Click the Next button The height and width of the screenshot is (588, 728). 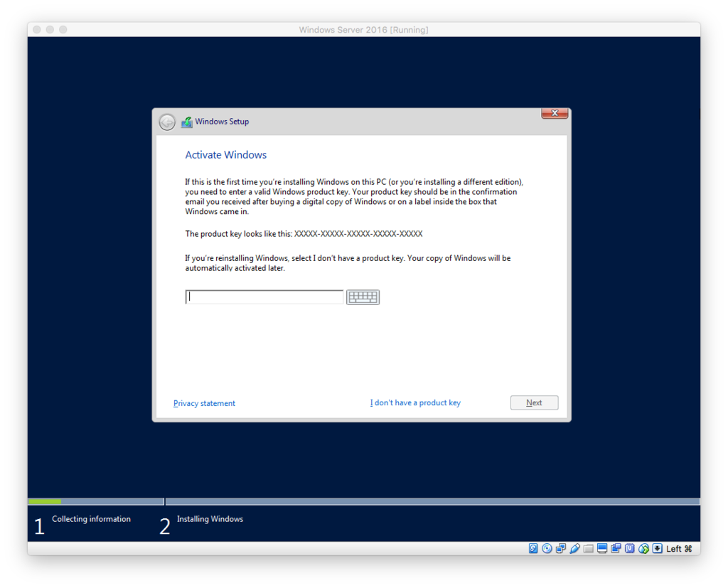tap(534, 402)
